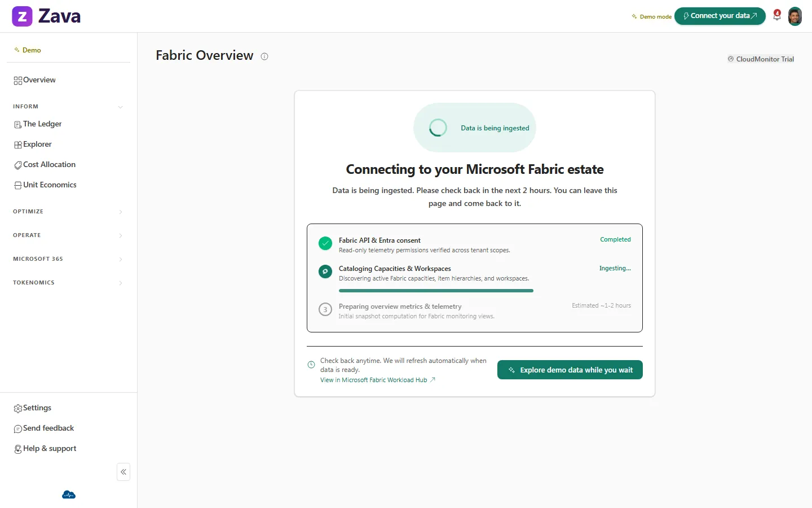
Task: Click the Zava logo icon
Action: 22,16
